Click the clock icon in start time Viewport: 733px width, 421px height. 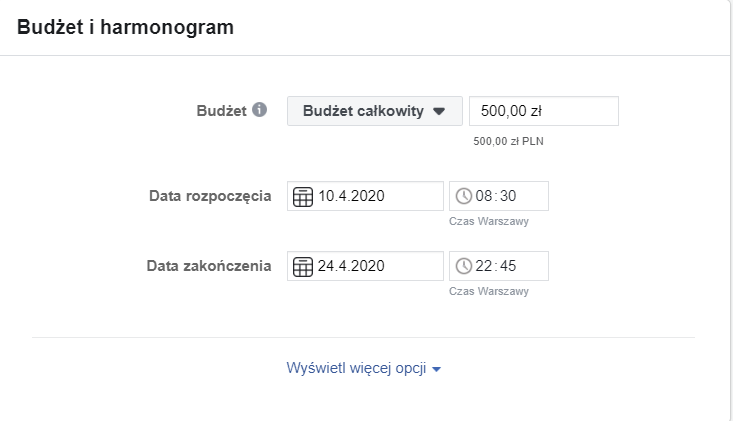pos(464,196)
